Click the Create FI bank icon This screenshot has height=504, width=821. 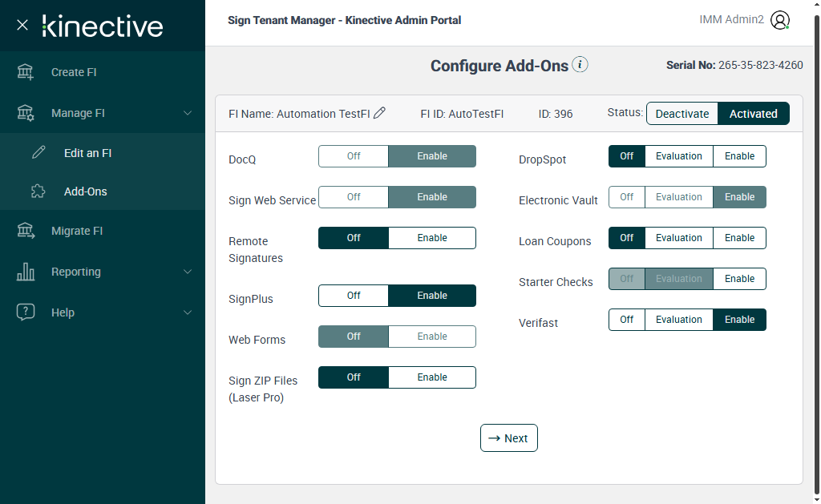(25, 71)
